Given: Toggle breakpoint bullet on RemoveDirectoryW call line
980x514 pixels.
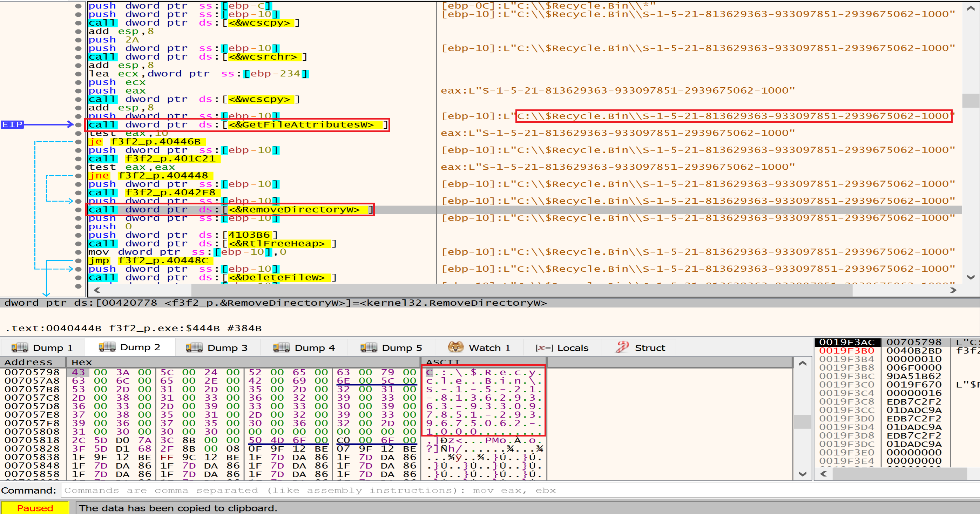Looking at the screenshot, I should click(x=79, y=210).
